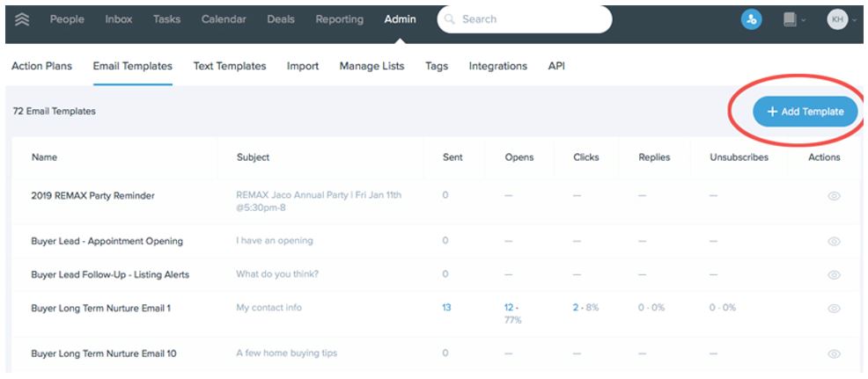
Task: Click the blue add person icon
Action: (x=751, y=19)
